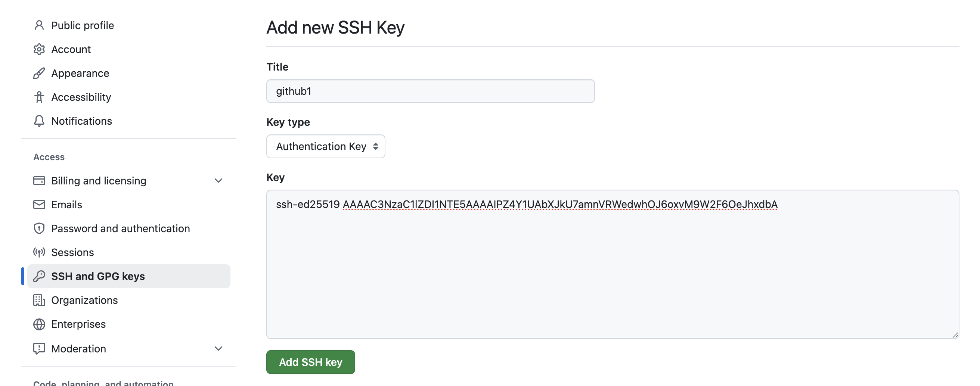The image size is (980, 386).
Task: Open the SSH and GPG keys page
Action: tap(98, 277)
